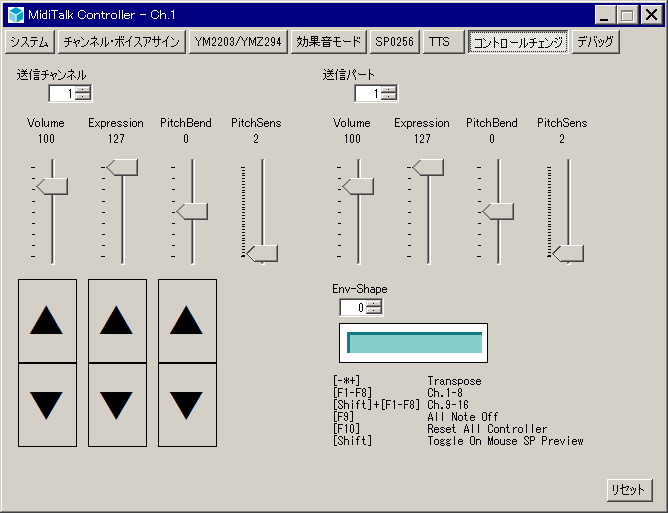Select the コントロールチェンジ tab
The height and width of the screenshot is (513, 668).
click(x=518, y=42)
